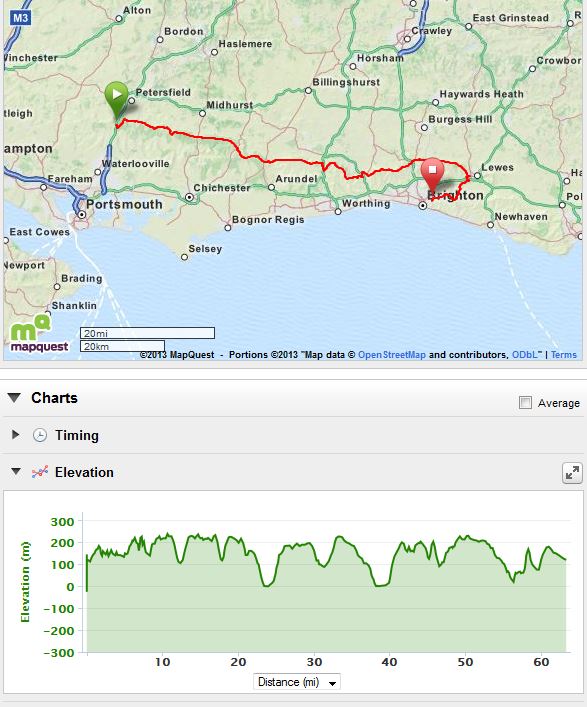Click the elevation dip near mile 24

coord(266,584)
